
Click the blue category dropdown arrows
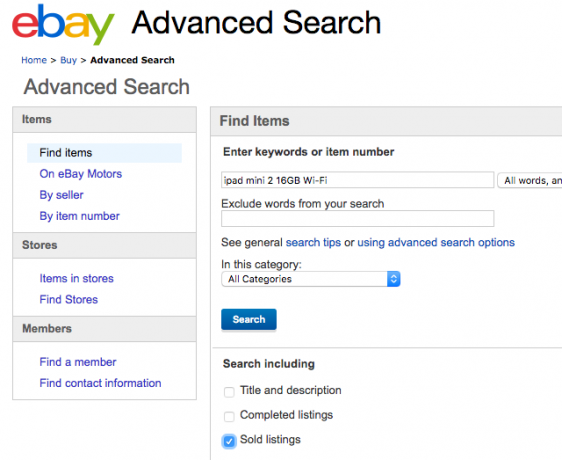pos(394,279)
